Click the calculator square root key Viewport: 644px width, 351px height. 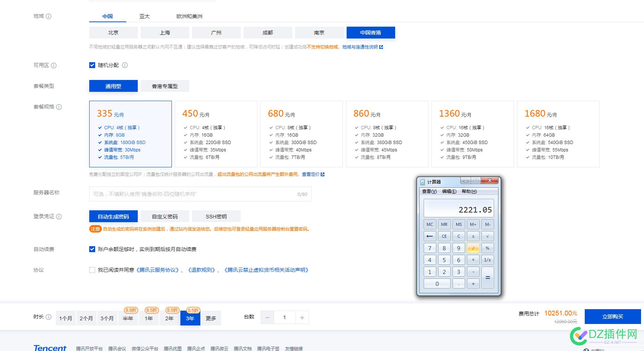pos(487,236)
